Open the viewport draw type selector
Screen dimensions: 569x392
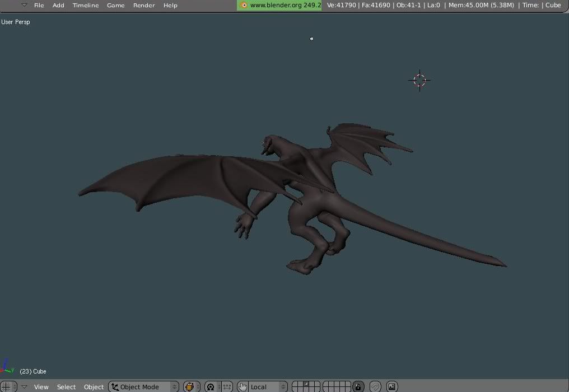pyautogui.click(x=192, y=386)
